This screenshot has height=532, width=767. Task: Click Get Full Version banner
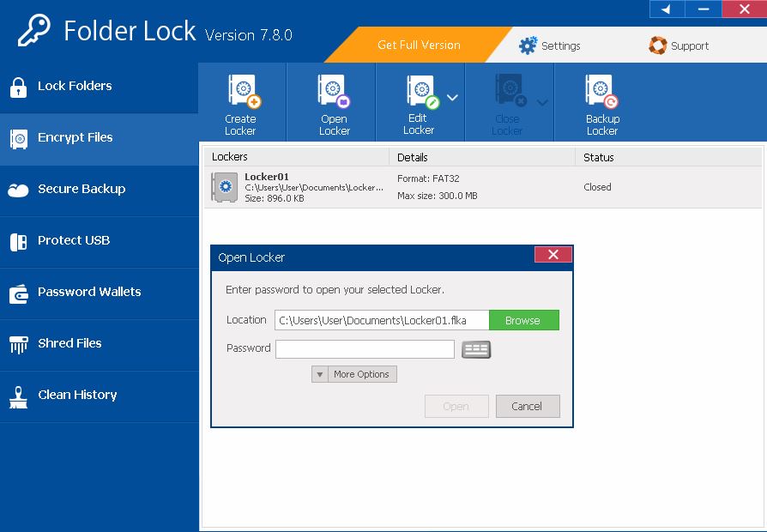pos(419,45)
